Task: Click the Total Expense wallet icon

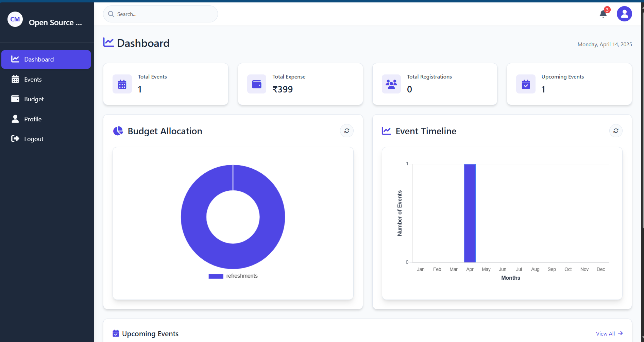Action: point(256,84)
